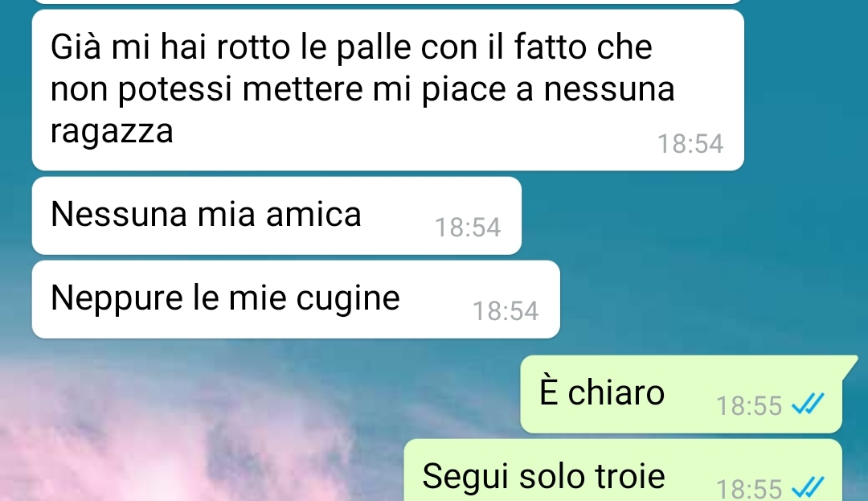Screen dimensions: 868x501
Task: Click the timestamp next to "Nessuna mia amica"
Action: [468, 228]
